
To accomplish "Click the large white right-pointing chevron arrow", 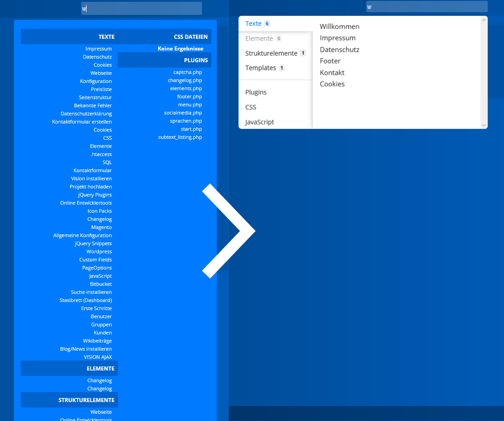I will (229, 231).
